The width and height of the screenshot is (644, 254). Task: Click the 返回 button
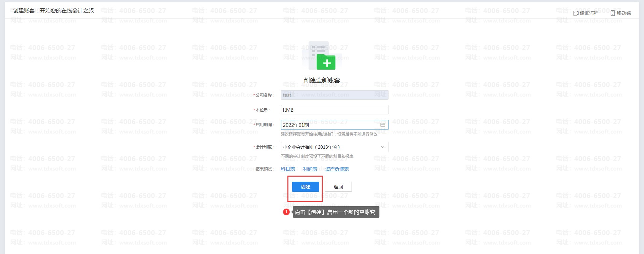338,187
